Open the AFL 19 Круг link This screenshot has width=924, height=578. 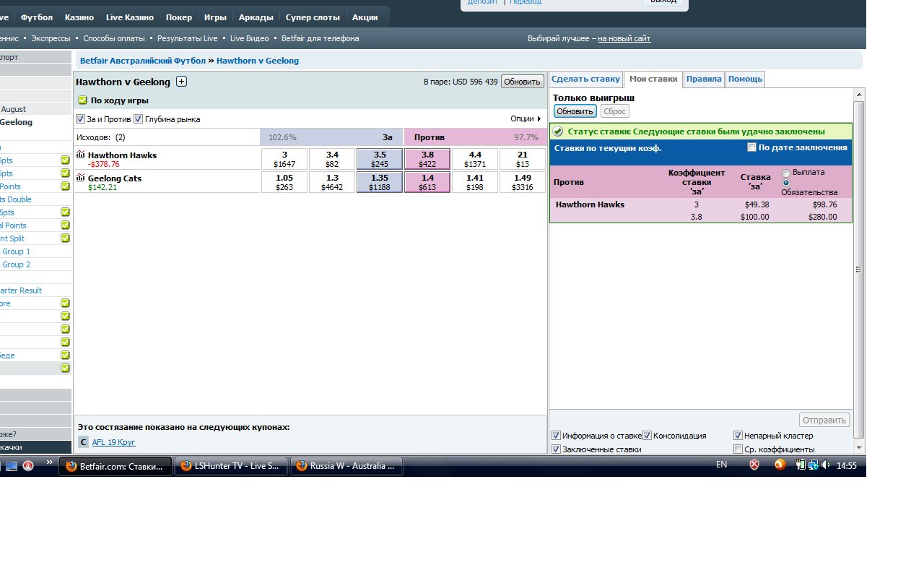pos(113,442)
